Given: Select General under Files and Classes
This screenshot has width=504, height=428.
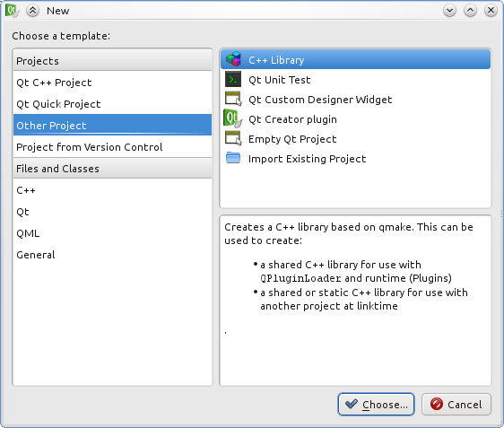Looking at the screenshot, I should pos(112,255).
